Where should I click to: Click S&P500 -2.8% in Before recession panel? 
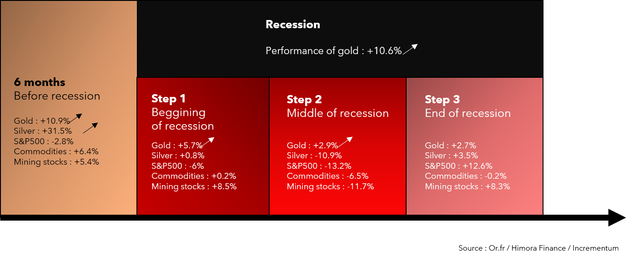tap(44, 141)
